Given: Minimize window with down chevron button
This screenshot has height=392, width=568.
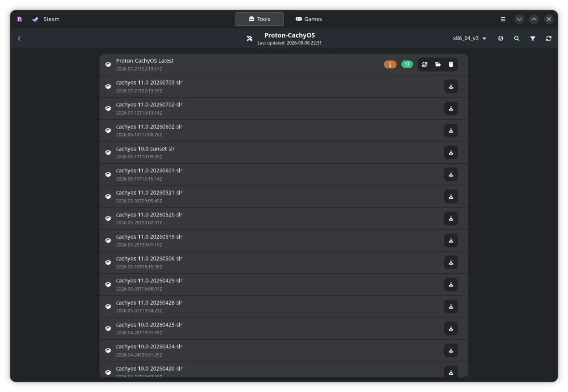Looking at the screenshot, I should [519, 19].
